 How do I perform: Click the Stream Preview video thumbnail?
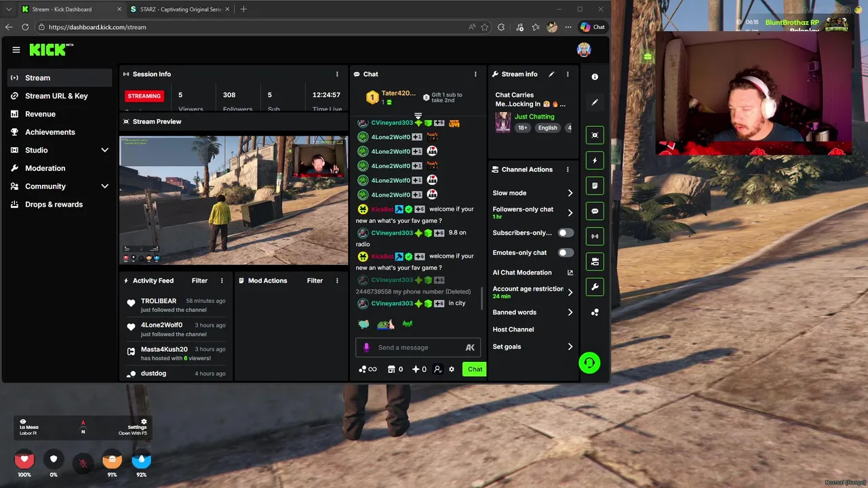coord(234,200)
